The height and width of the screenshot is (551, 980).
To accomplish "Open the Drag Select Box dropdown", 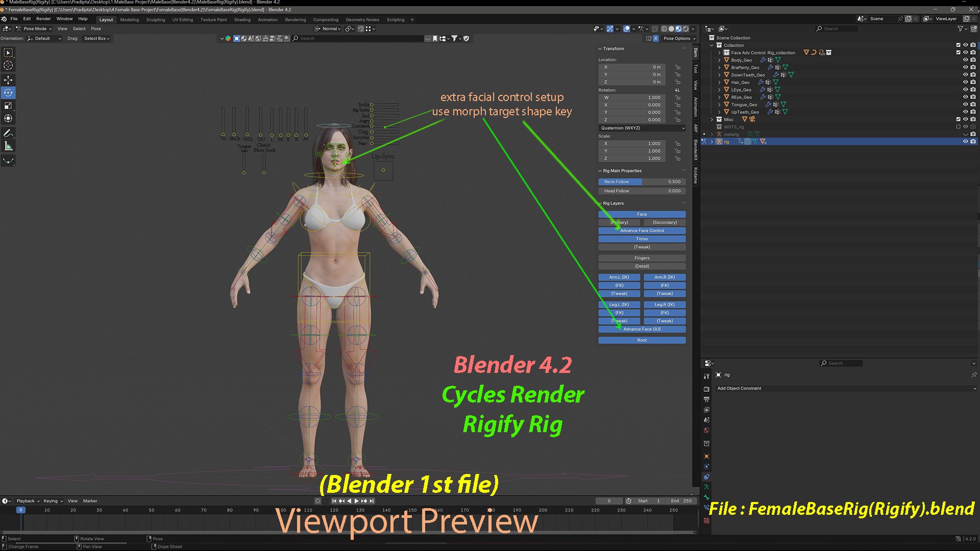I will 96,38.
